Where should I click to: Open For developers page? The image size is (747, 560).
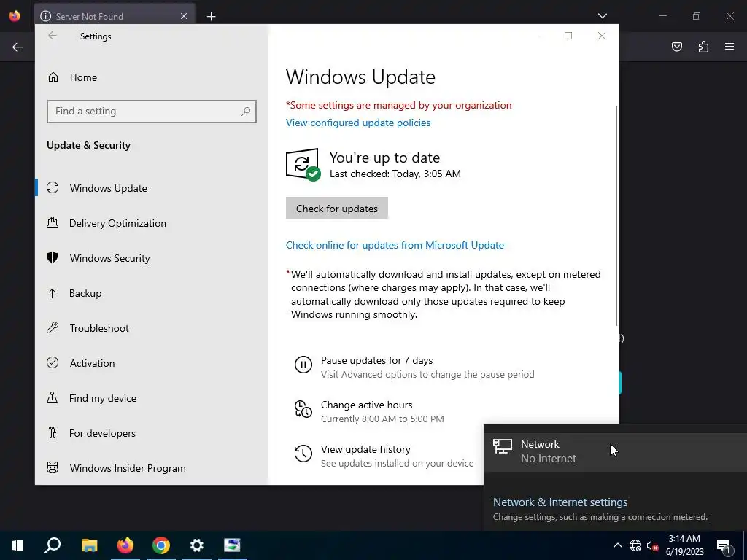click(102, 433)
